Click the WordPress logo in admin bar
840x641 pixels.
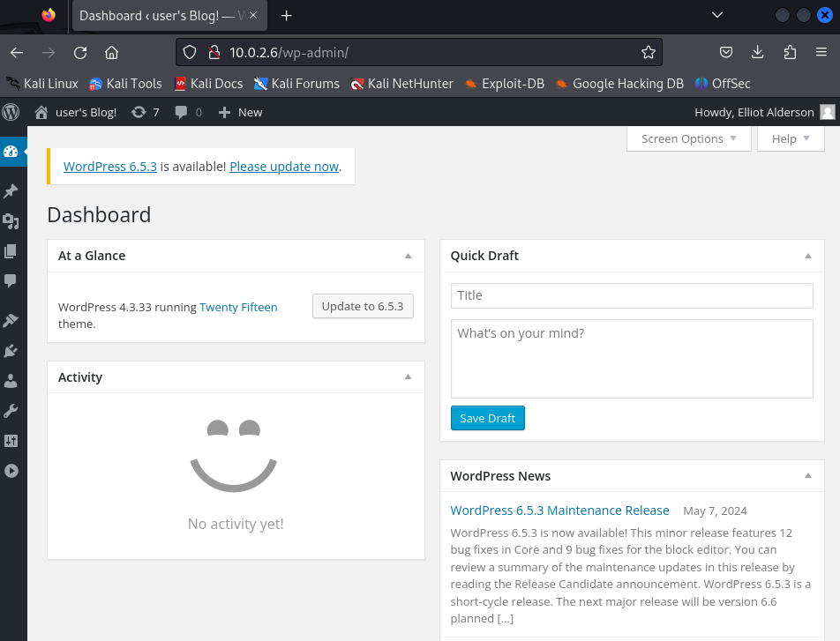coord(11,112)
